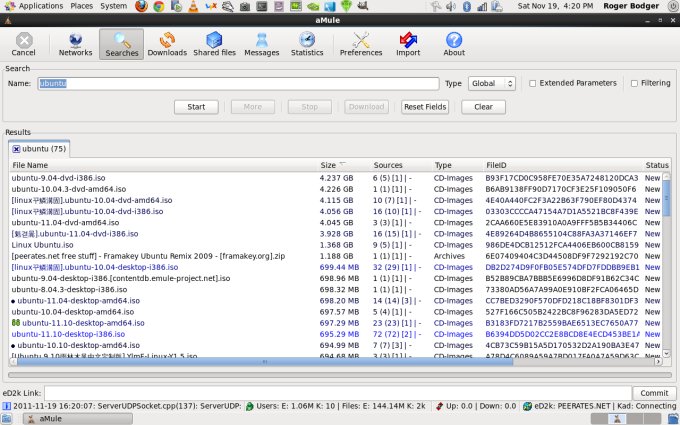Open aMule Preferences
The height and width of the screenshot is (425, 680).
pyautogui.click(x=361, y=41)
